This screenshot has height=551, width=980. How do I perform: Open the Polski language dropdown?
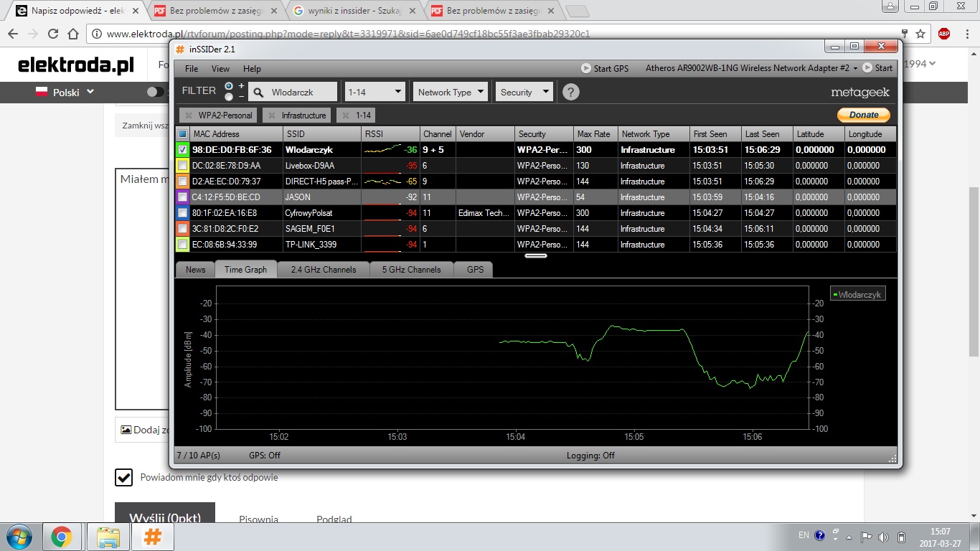[x=65, y=92]
